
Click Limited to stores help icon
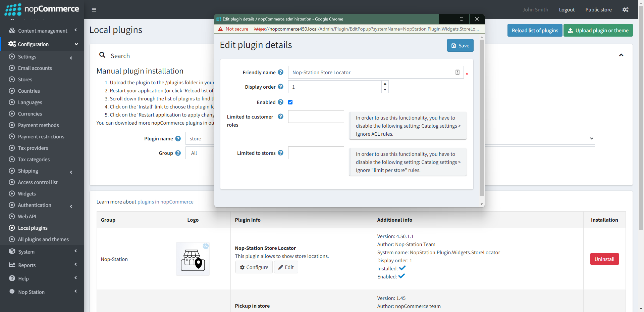click(x=281, y=153)
